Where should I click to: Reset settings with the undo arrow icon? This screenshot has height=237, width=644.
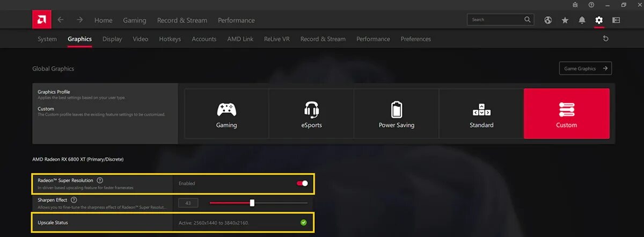coord(606,39)
